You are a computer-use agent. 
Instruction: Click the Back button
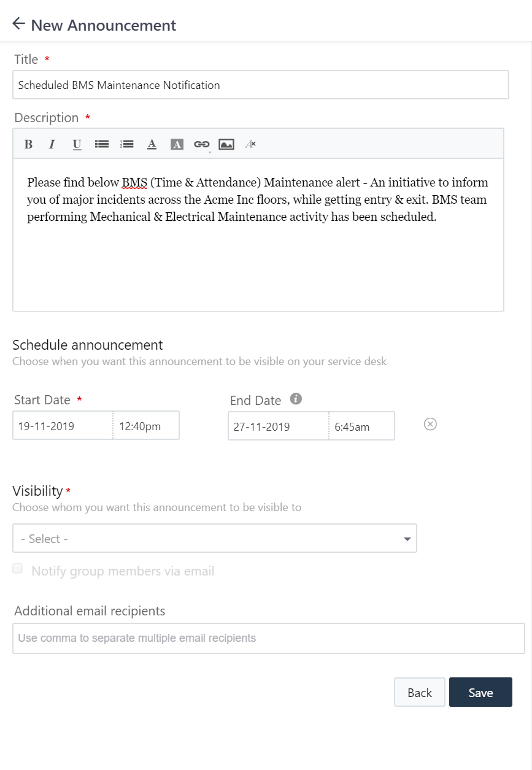[x=420, y=692]
